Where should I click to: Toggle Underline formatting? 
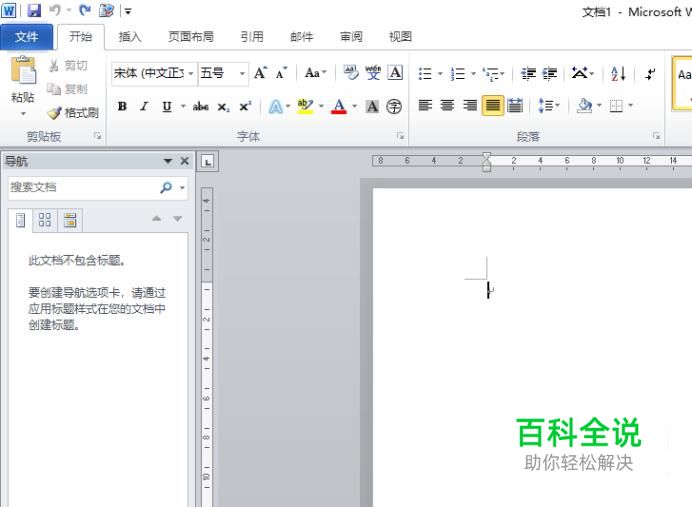click(x=166, y=106)
